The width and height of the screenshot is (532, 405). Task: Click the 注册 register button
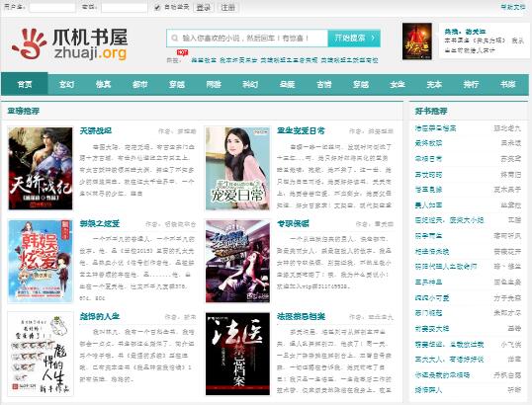[x=227, y=8]
